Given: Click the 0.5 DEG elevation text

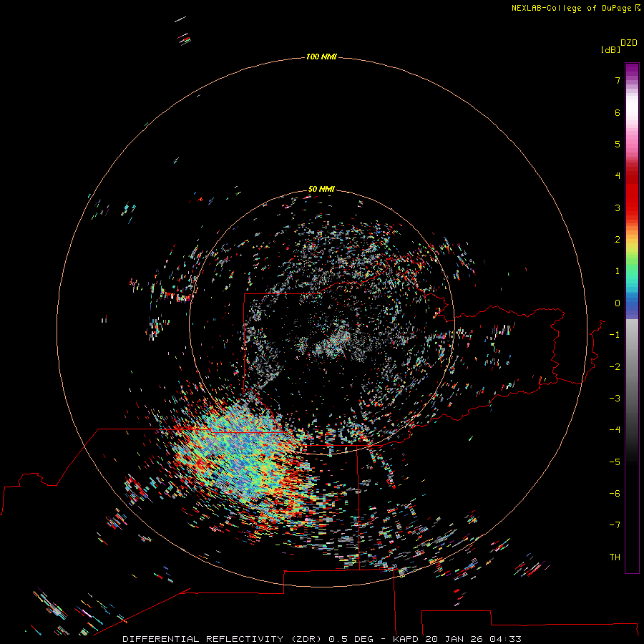Looking at the screenshot, I should [x=351, y=639].
